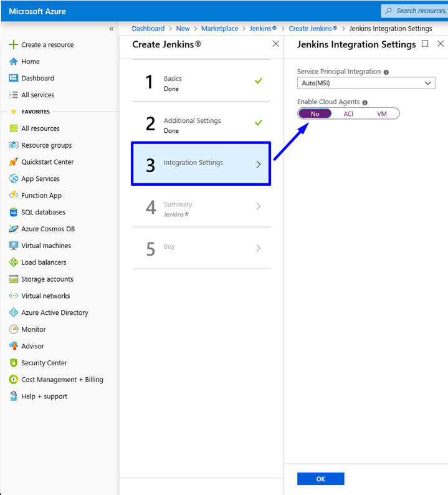Go to New breadcrumb link

(x=183, y=29)
